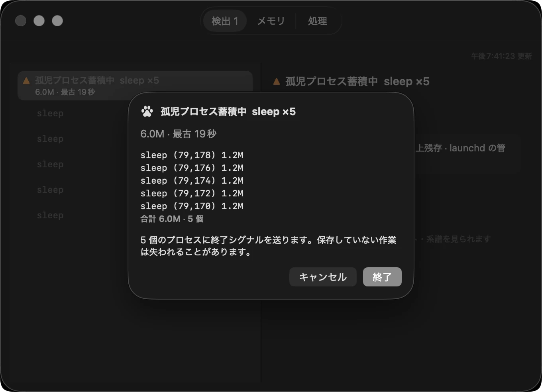This screenshot has width=542, height=392.
Task: Zoom the window with the third traffic light
Action: (57, 21)
